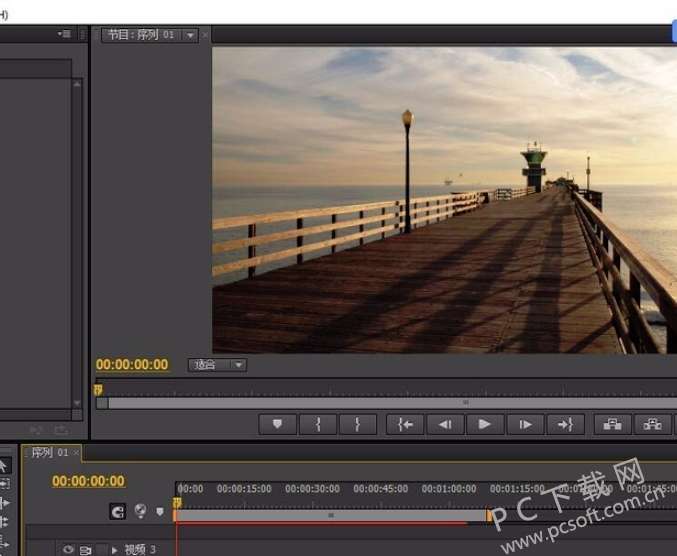Expand the 视频 3 track
Screen dimensions: 677x556
pyautogui.click(x=115, y=549)
